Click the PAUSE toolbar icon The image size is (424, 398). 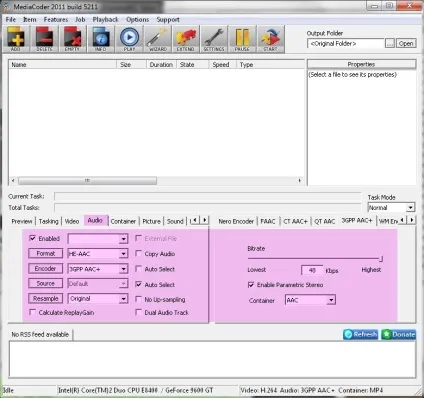point(242,39)
